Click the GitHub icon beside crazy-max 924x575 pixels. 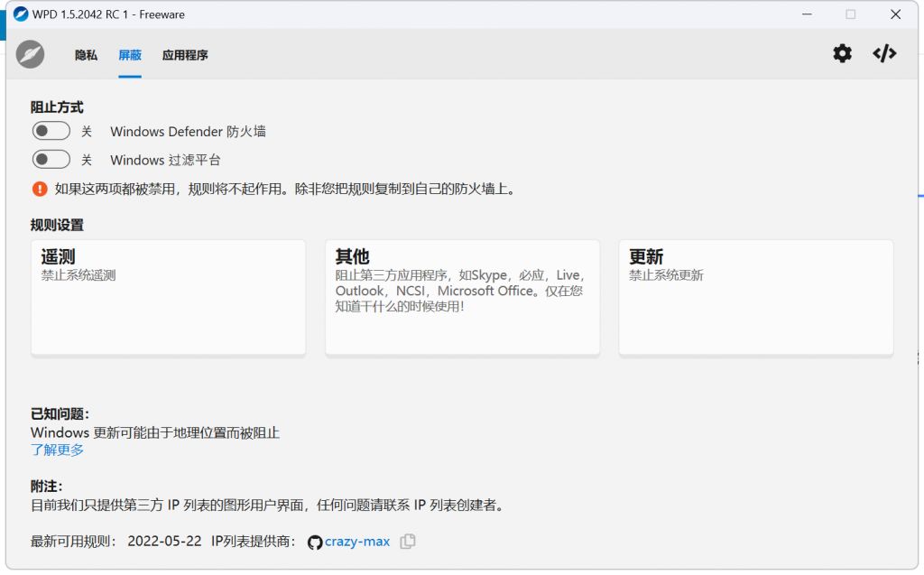(x=315, y=542)
